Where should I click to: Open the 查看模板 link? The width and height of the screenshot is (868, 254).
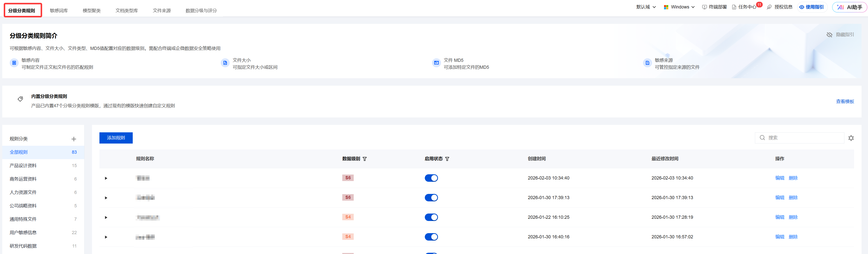(x=845, y=101)
